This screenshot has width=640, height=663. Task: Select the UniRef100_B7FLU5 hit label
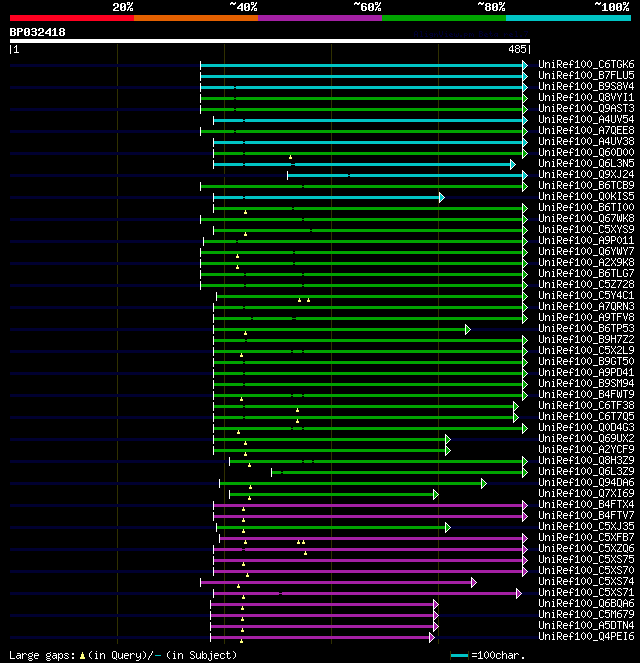[586, 75]
